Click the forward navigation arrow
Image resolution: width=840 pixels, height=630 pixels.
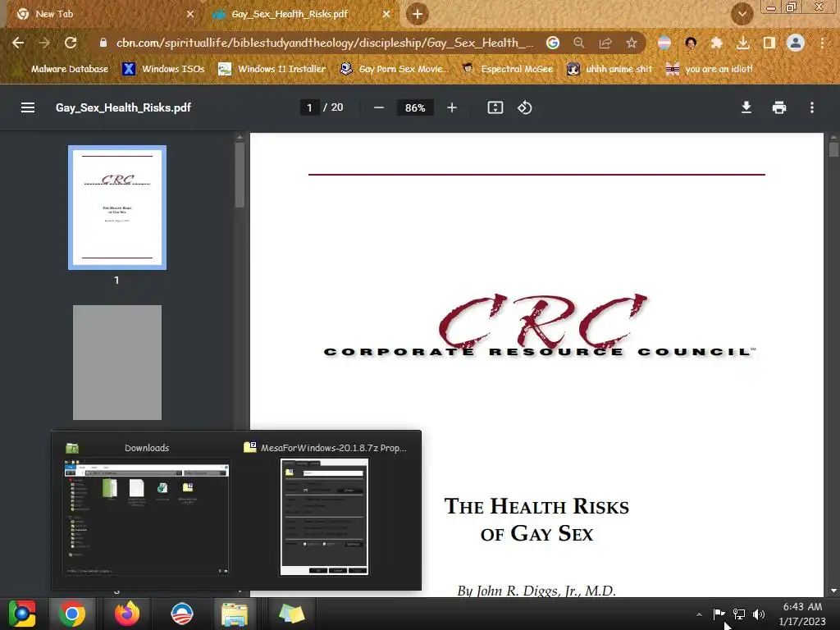44,43
